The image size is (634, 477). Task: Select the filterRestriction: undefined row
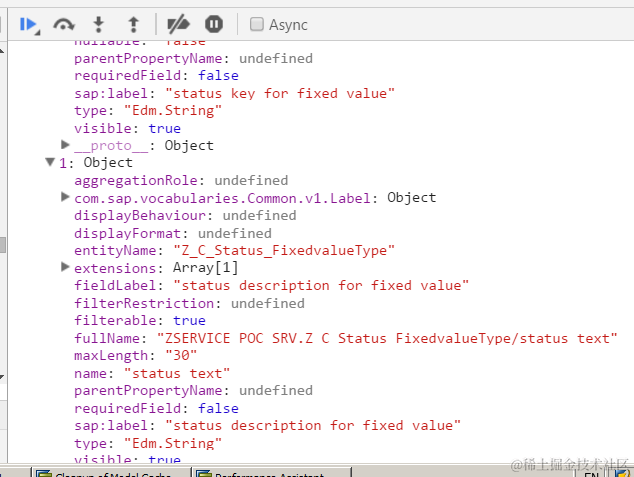tap(189, 303)
